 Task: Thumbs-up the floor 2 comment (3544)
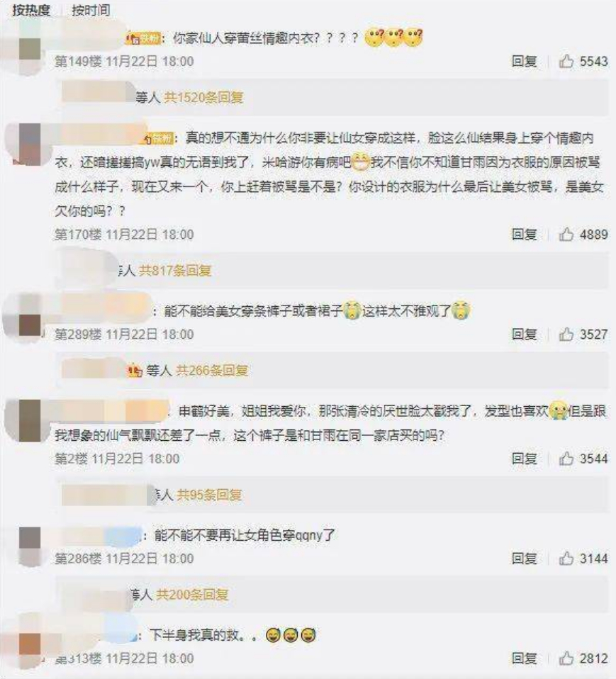(566, 459)
